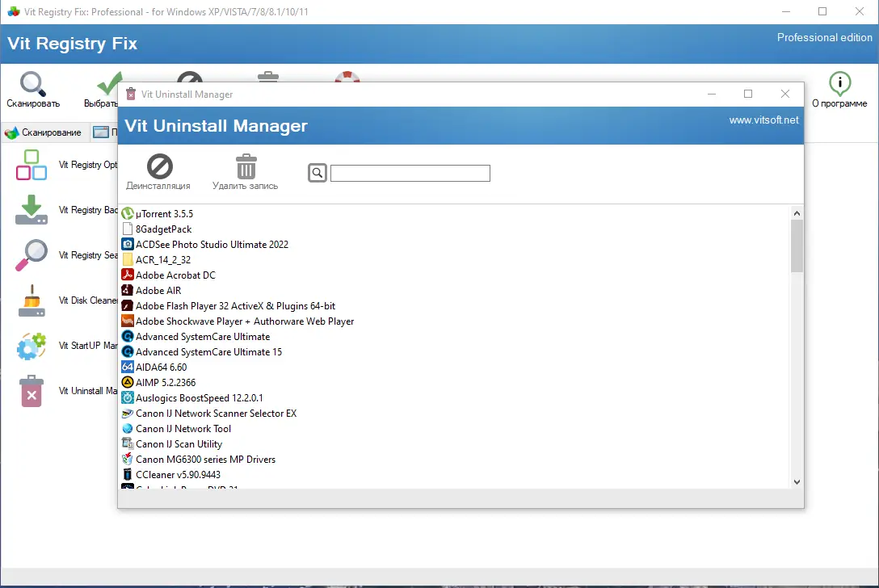Image resolution: width=879 pixels, height=588 pixels.
Task: Open the Vit Registry Optimizer icon
Action: click(32, 165)
